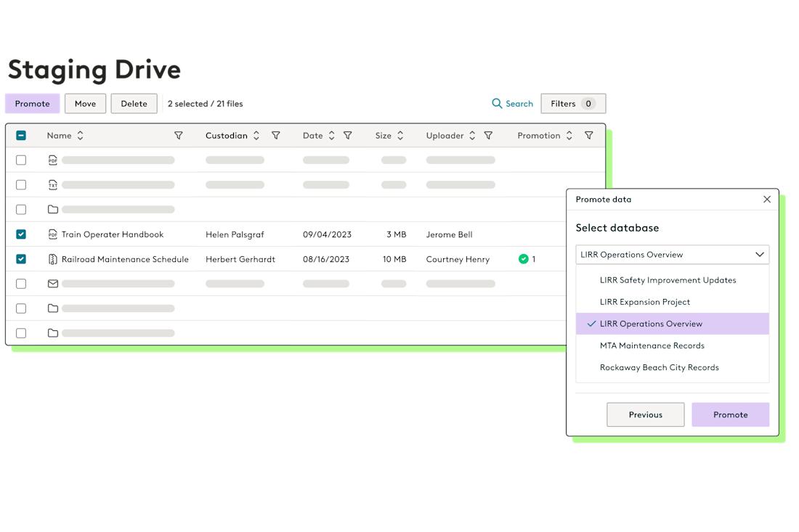Choose MTA Maintenance Records in the dropdown list
Image resolution: width=799 pixels, height=532 pixels.
(652, 345)
